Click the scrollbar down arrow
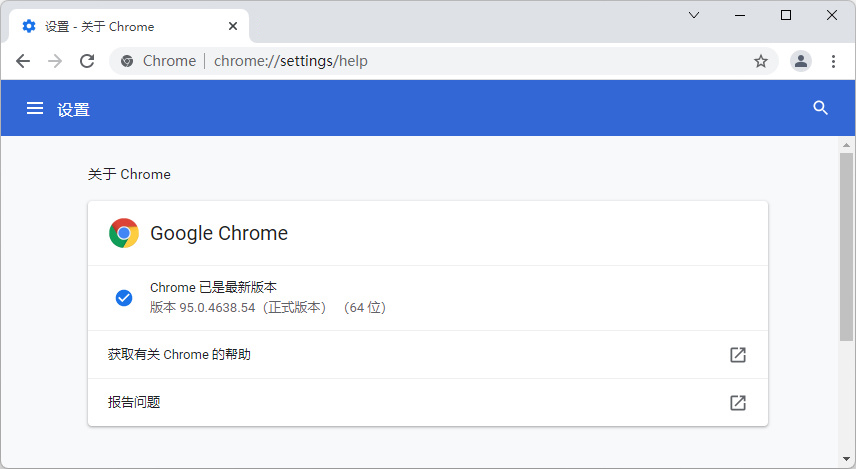This screenshot has height=469, width=856. pyautogui.click(x=846, y=459)
